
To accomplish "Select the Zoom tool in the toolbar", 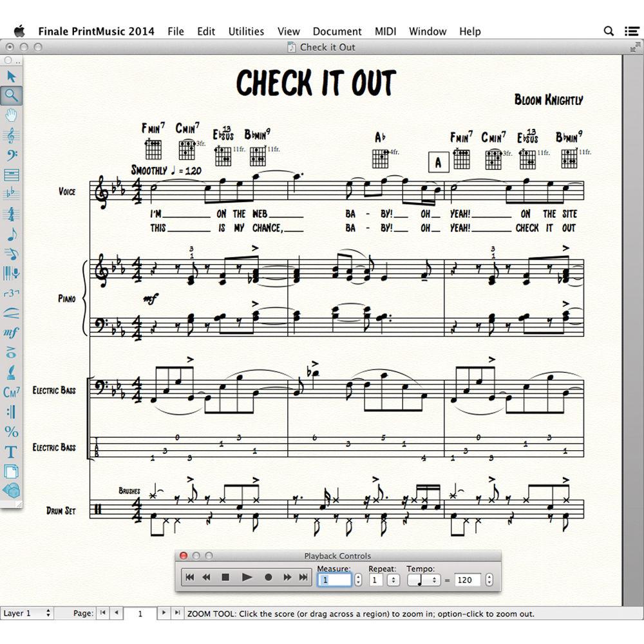I will 10,95.
